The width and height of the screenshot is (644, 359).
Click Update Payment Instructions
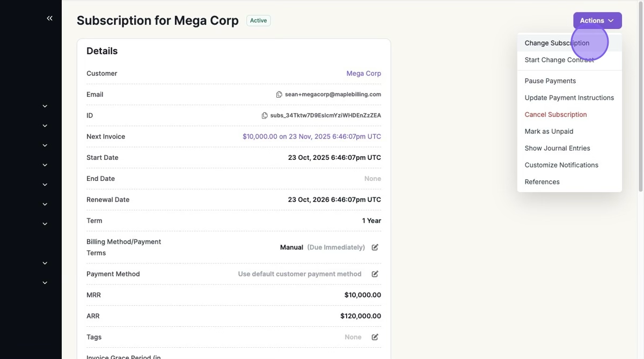point(569,98)
